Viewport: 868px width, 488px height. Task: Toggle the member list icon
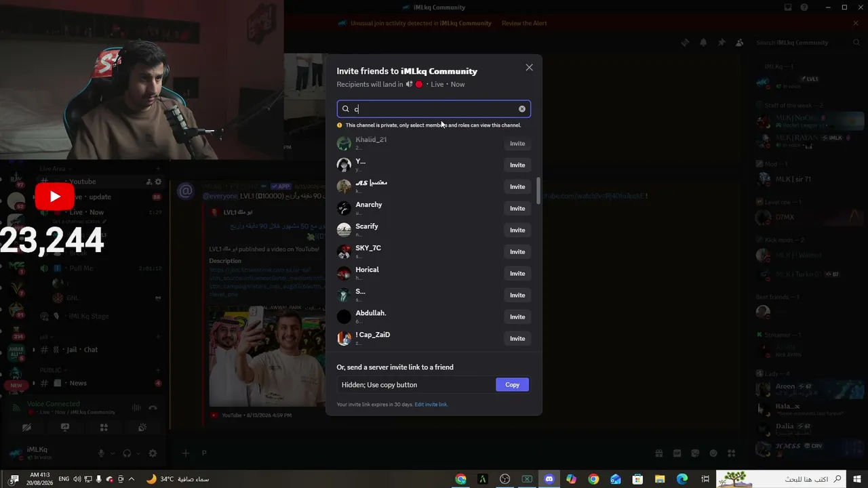[740, 43]
